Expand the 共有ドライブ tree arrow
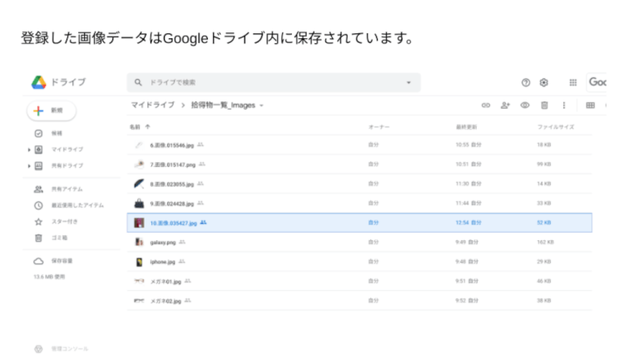This screenshot has width=624, height=364. point(29,165)
